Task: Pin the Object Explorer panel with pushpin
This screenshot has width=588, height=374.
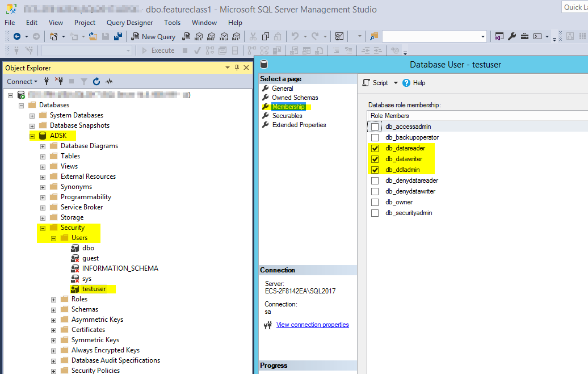Action: click(x=237, y=68)
